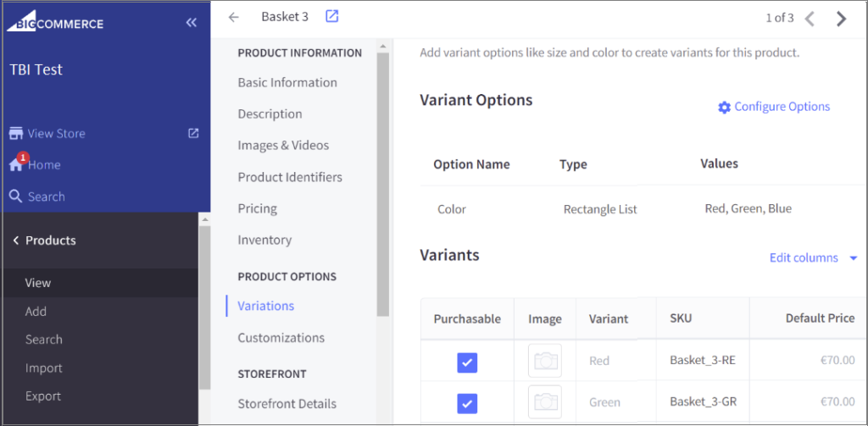
Task: Click the Variant Options heading
Action: click(476, 100)
